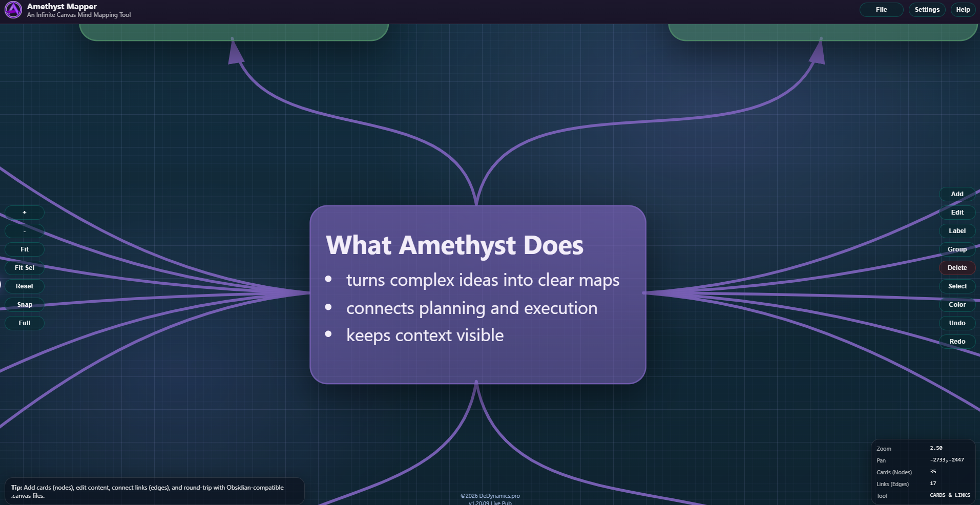Open the Settings menu
This screenshot has width=980, height=505.
pyautogui.click(x=927, y=10)
